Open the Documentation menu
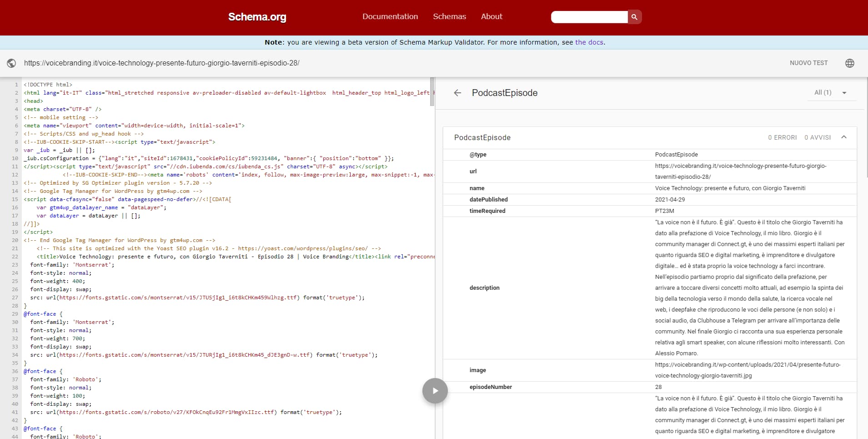Viewport: 868px width, 439px height. [x=390, y=16]
